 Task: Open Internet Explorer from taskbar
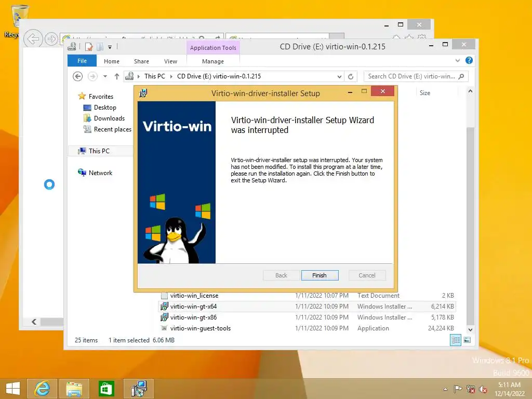click(42, 389)
